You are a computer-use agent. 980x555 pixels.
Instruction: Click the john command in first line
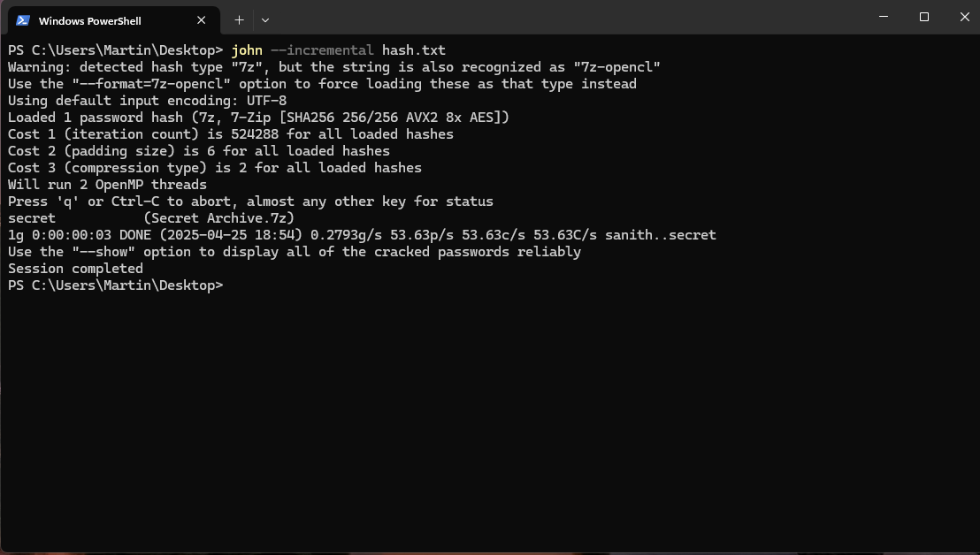coord(247,50)
